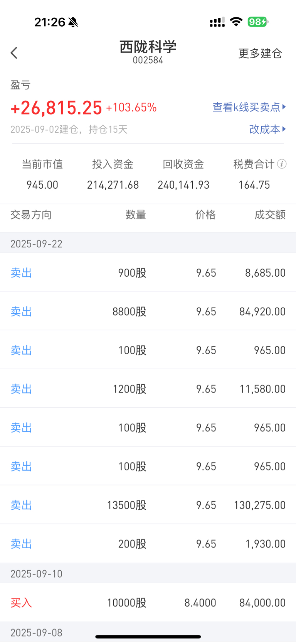This screenshot has height=644, width=296.
Task: Open the 8800股 sell row
Action: click(148, 311)
